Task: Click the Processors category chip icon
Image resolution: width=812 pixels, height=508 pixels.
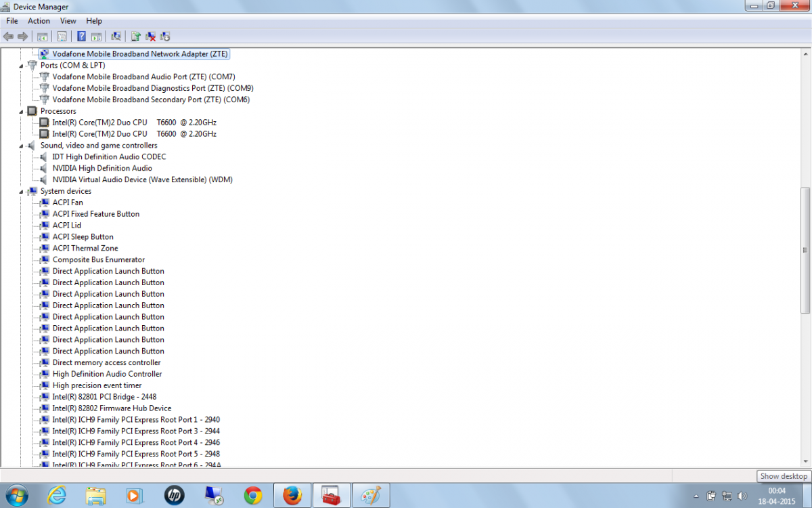Action: (x=32, y=111)
